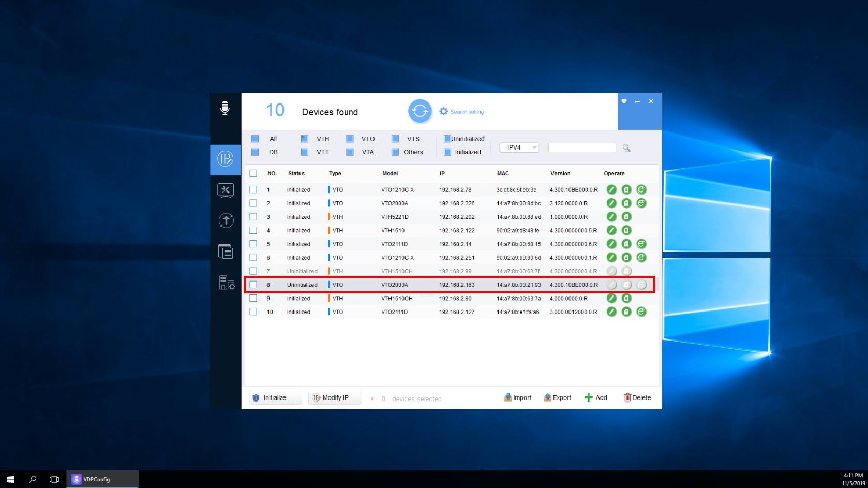
Task: Click the Initialize button
Action: pyautogui.click(x=275, y=397)
